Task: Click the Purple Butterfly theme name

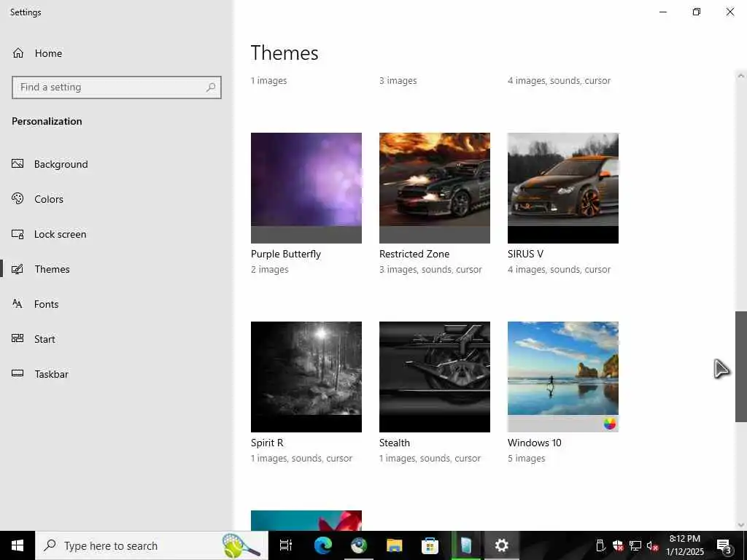Action: click(286, 254)
